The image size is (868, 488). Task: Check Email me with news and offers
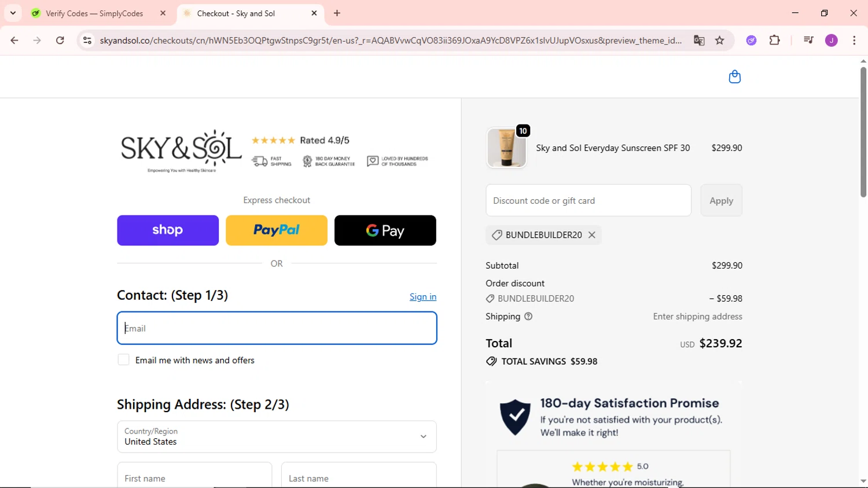(123, 360)
